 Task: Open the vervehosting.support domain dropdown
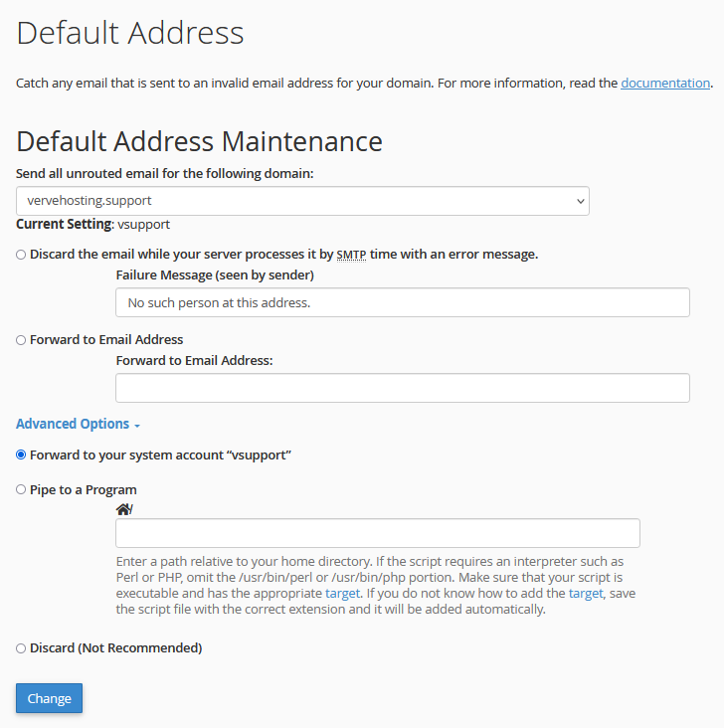coord(302,201)
